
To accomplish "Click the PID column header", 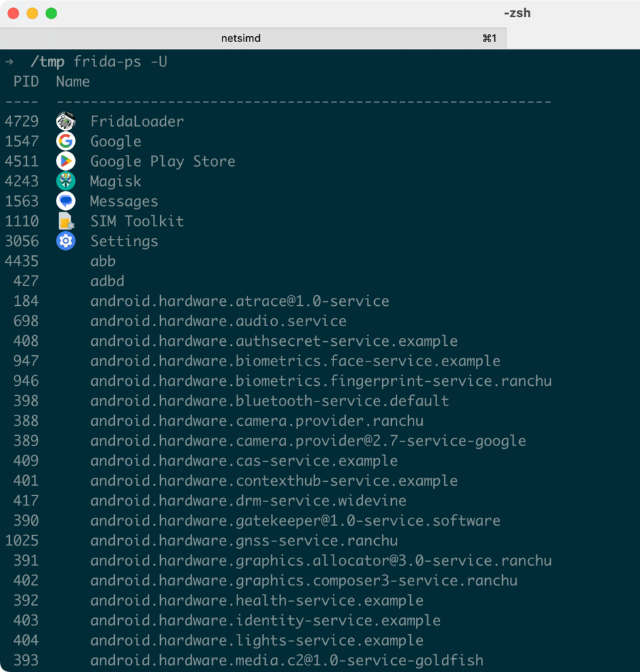I will coord(26,81).
